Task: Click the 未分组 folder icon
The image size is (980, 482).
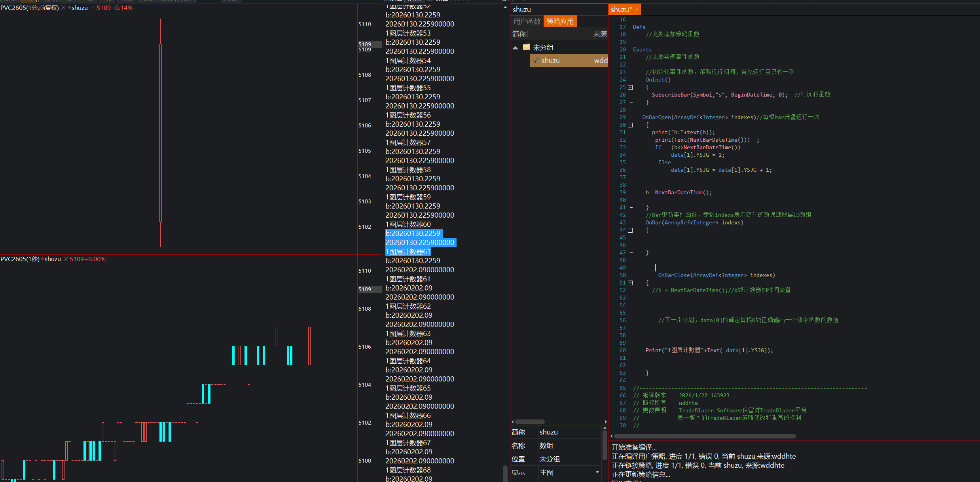Action: click(526, 47)
